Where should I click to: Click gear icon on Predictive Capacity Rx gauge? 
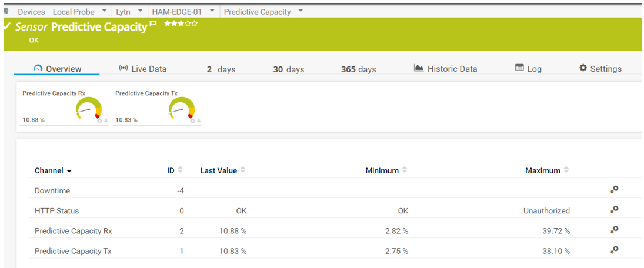point(99,120)
